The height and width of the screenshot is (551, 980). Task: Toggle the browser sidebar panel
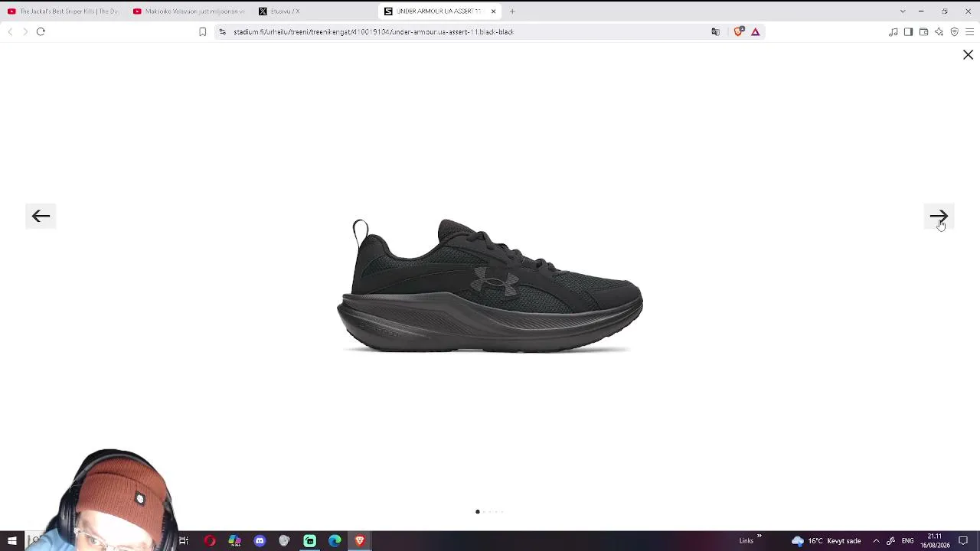(908, 31)
